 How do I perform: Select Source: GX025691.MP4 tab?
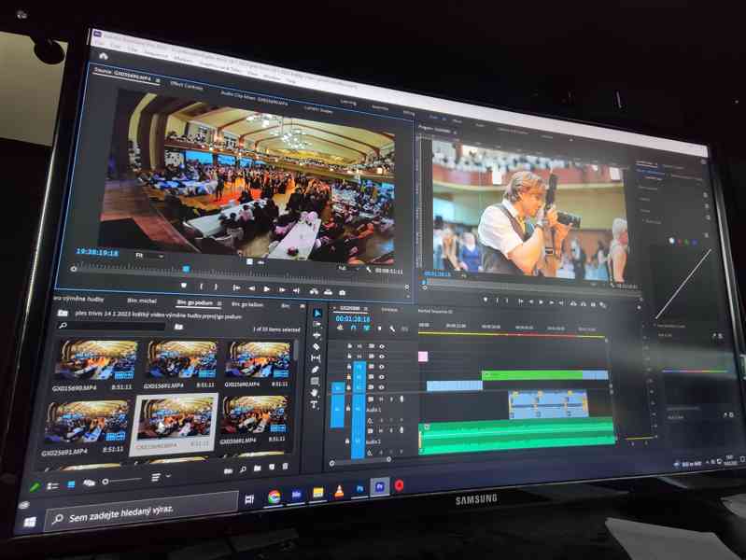coord(122,75)
